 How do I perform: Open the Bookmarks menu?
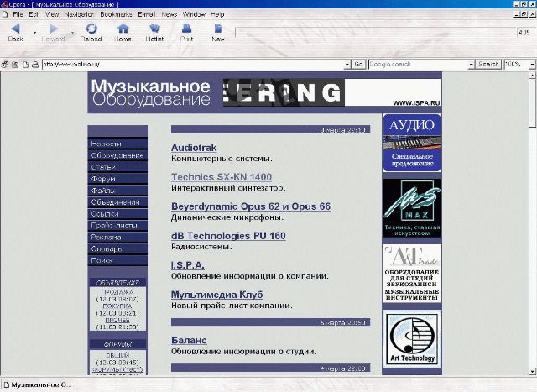tap(116, 14)
